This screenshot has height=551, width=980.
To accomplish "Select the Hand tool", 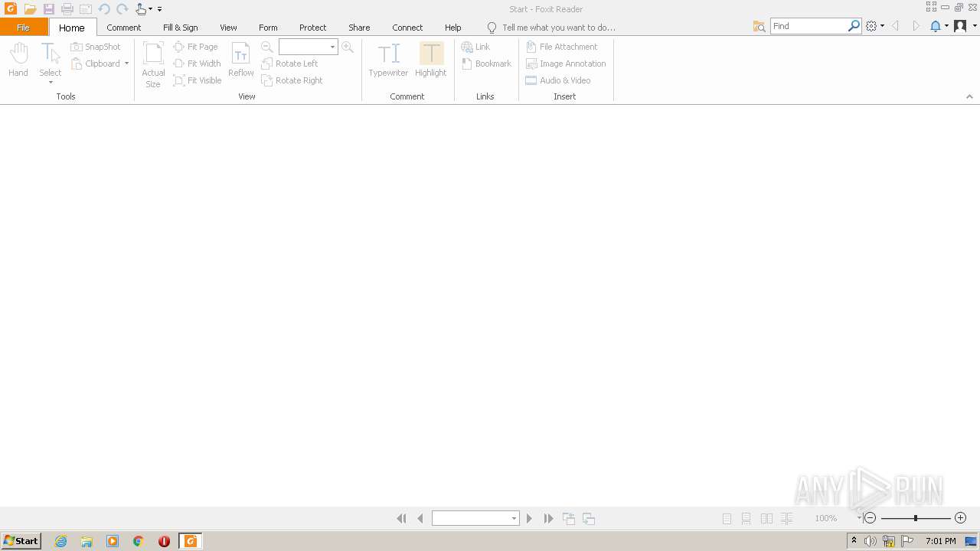I will tap(18, 60).
